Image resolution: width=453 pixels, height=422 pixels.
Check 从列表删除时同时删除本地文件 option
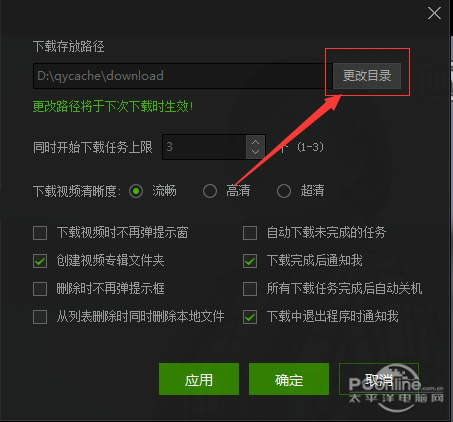click(40, 317)
